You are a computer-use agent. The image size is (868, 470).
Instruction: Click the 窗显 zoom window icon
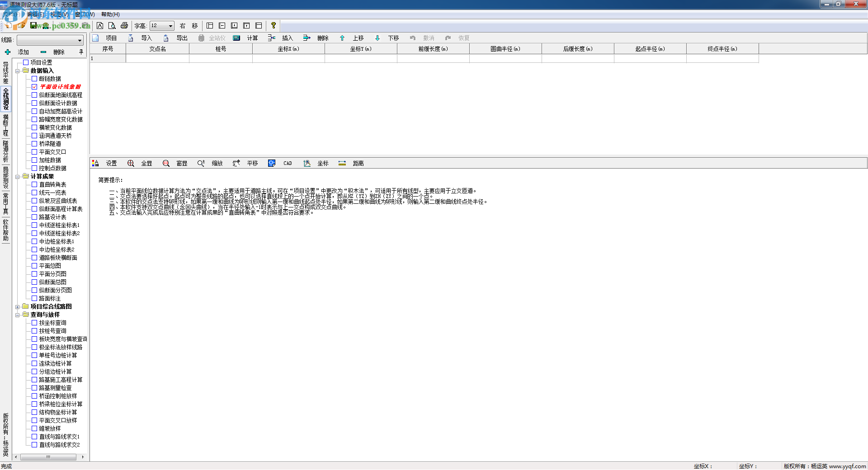point(166,163)
